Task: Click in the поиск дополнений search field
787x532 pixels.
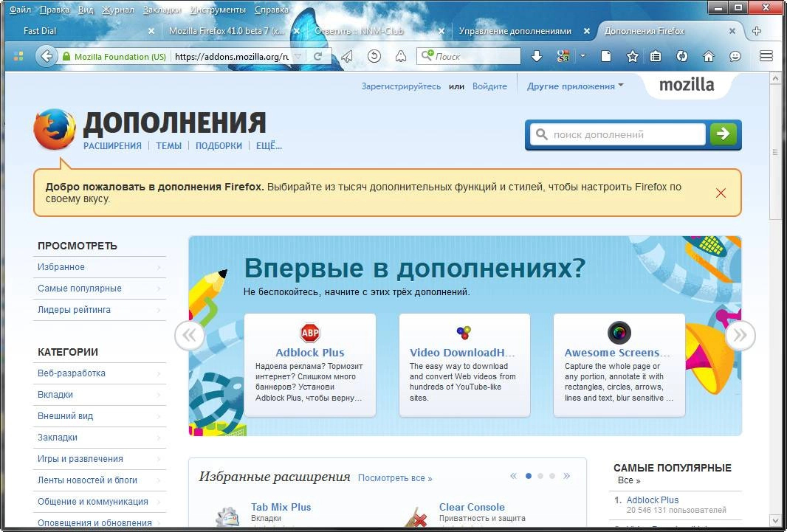Action: (x=619, y=134)
